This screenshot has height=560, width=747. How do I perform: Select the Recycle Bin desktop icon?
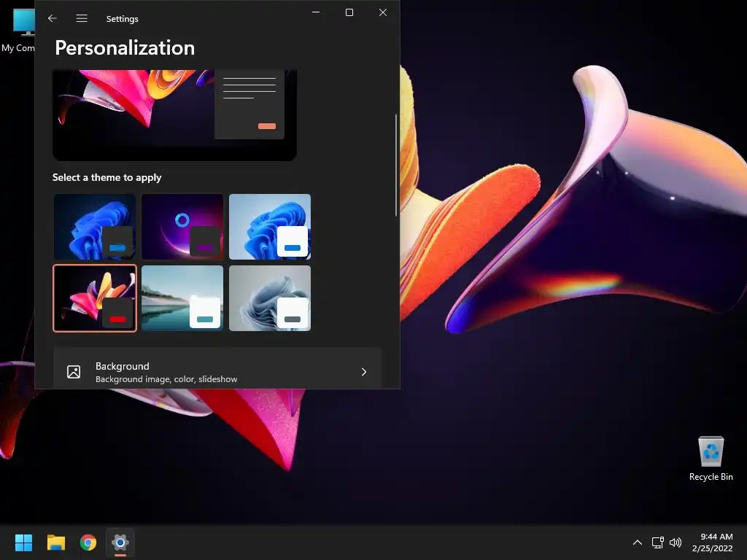[x=711, y=458]
